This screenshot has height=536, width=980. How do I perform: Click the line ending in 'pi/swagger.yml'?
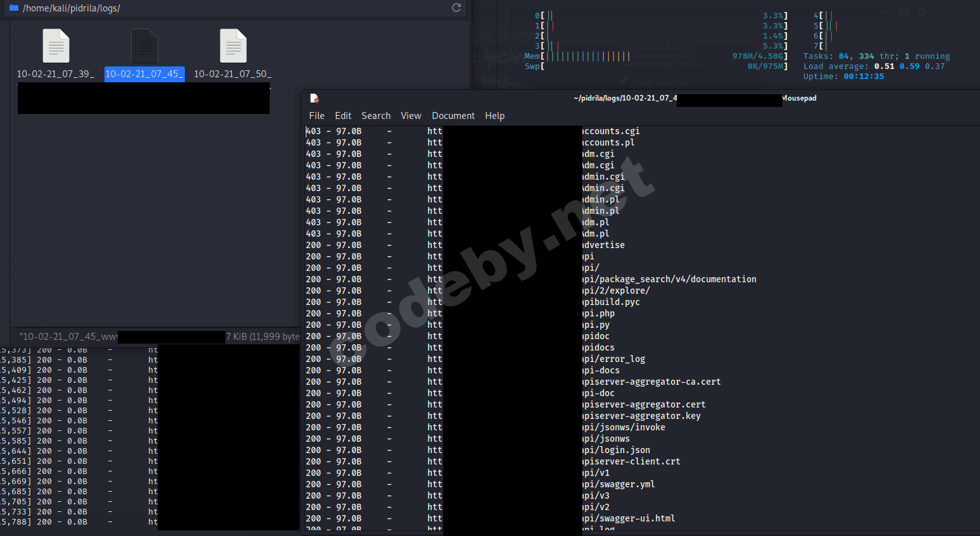pyautogui.click(x=480, y=484)
